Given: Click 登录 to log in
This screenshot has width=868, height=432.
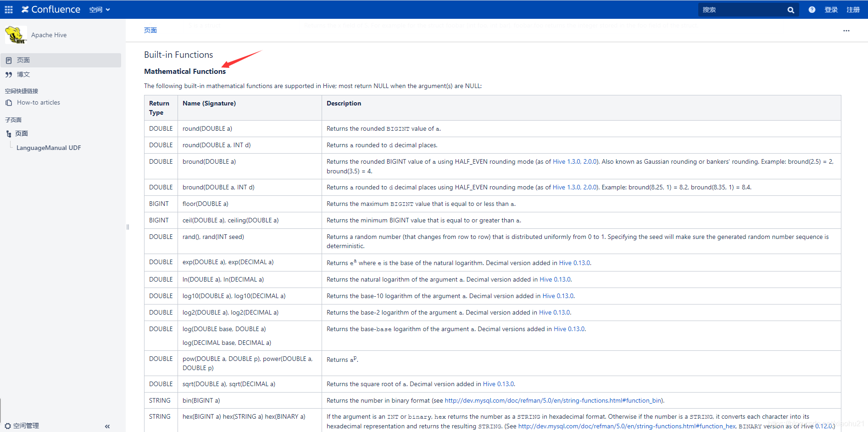Looking at the screenshot, I should click(x=831, y=10).
